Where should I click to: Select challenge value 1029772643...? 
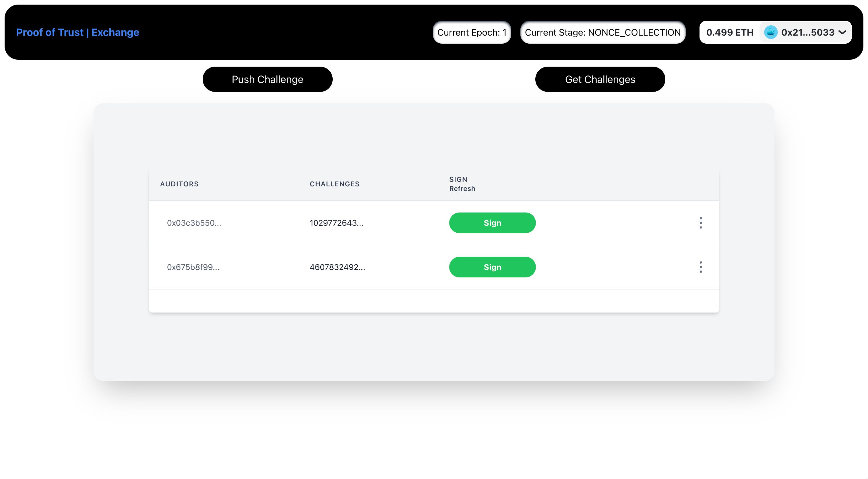pos(336,223)
